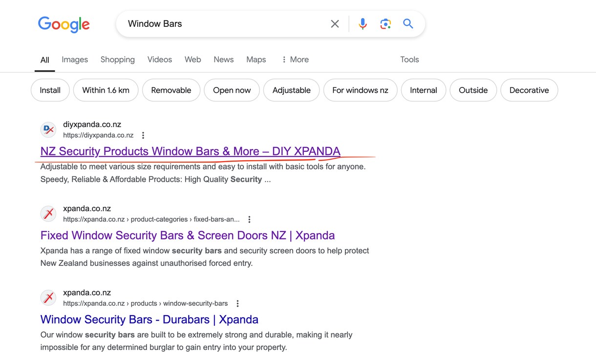Apply the Internal filter chip
596x364 pixels.
[x=424, y=90]
